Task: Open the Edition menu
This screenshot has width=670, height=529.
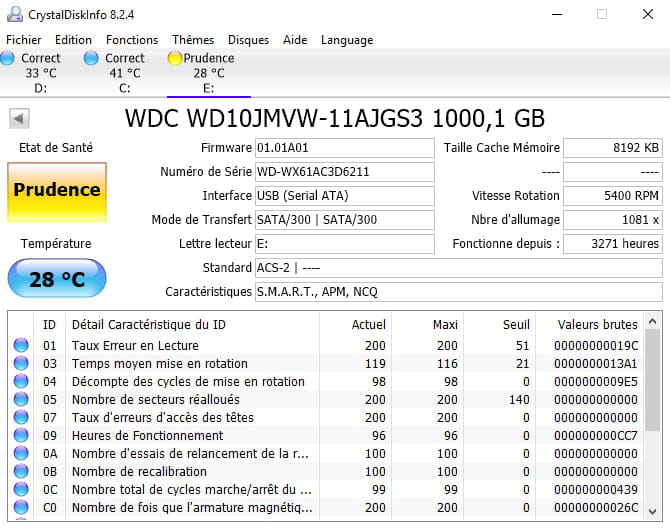Action: click(73, 40)
